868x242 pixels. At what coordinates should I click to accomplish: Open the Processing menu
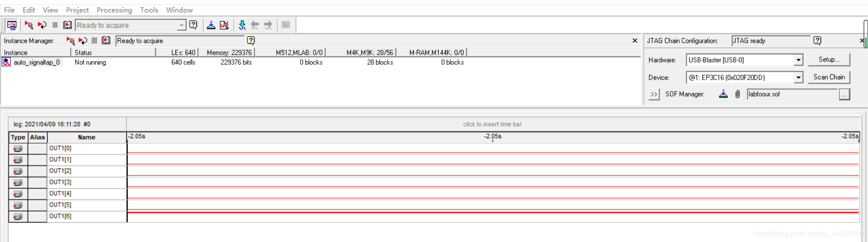coord(114,10)
